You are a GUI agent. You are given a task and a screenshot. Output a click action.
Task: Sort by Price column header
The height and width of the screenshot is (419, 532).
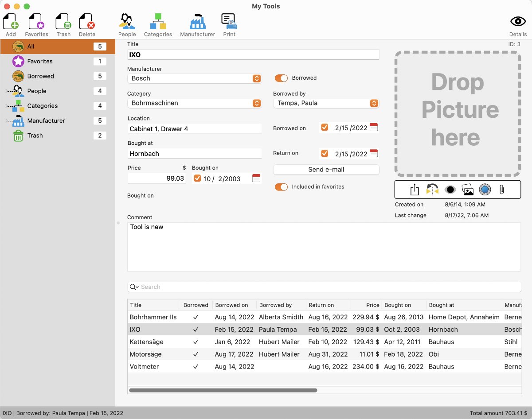pyautogui.click(x=366, y=305)
